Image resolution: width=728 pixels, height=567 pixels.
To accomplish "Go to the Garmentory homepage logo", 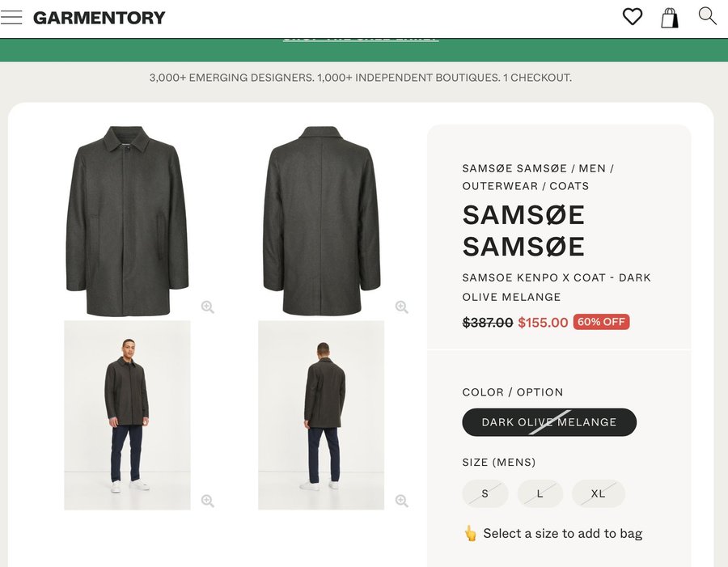I will point(99,17).
